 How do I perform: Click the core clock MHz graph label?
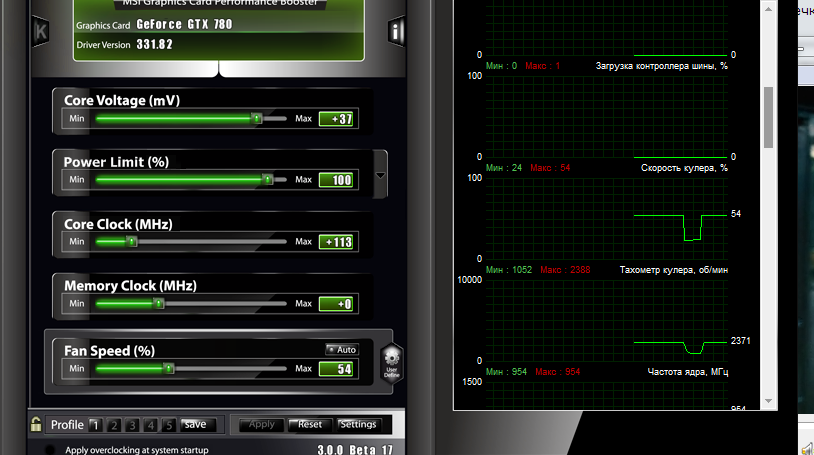point(688,372)
